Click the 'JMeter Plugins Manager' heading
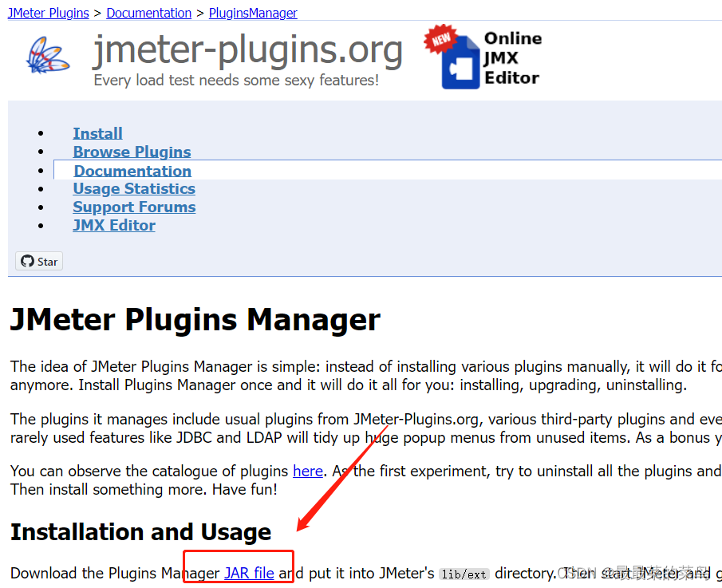Viewport: 722px width, 588px height. pos(195,319)
